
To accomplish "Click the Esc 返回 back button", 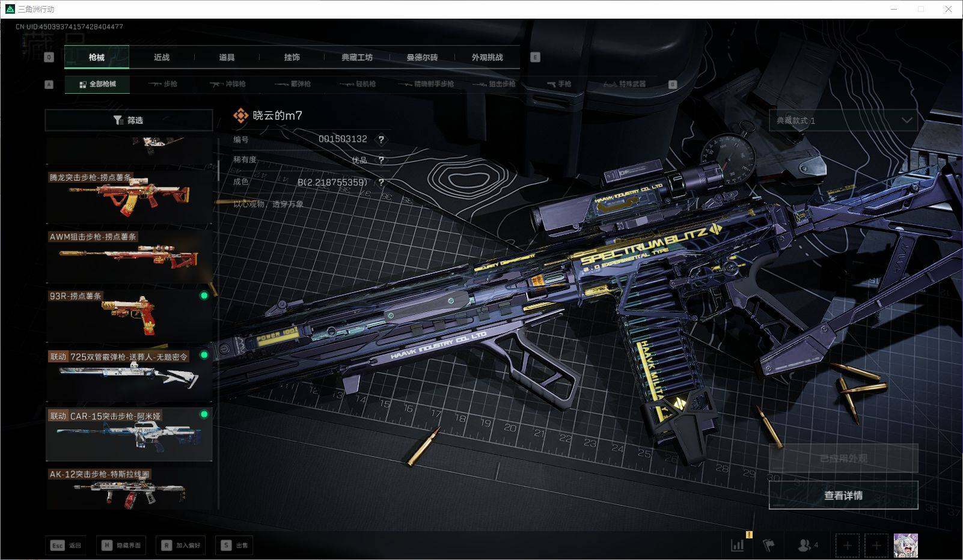I will tap(66, 546).
